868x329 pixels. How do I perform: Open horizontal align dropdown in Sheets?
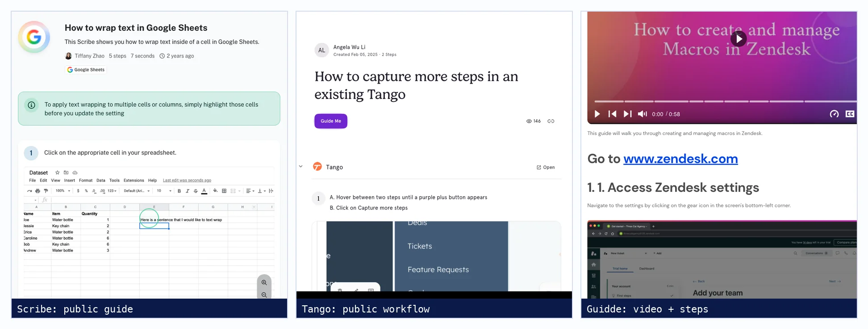[x=250, y=191]
